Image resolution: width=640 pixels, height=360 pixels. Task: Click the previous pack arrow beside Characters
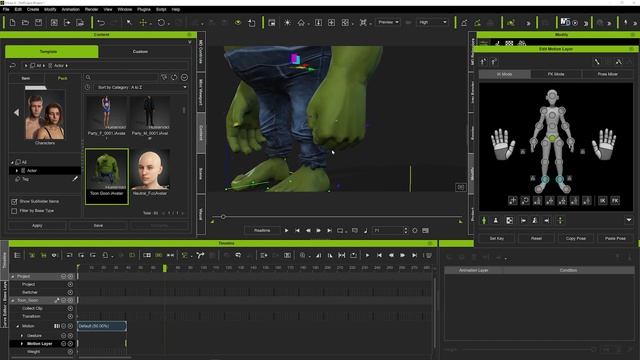point(16,112)
